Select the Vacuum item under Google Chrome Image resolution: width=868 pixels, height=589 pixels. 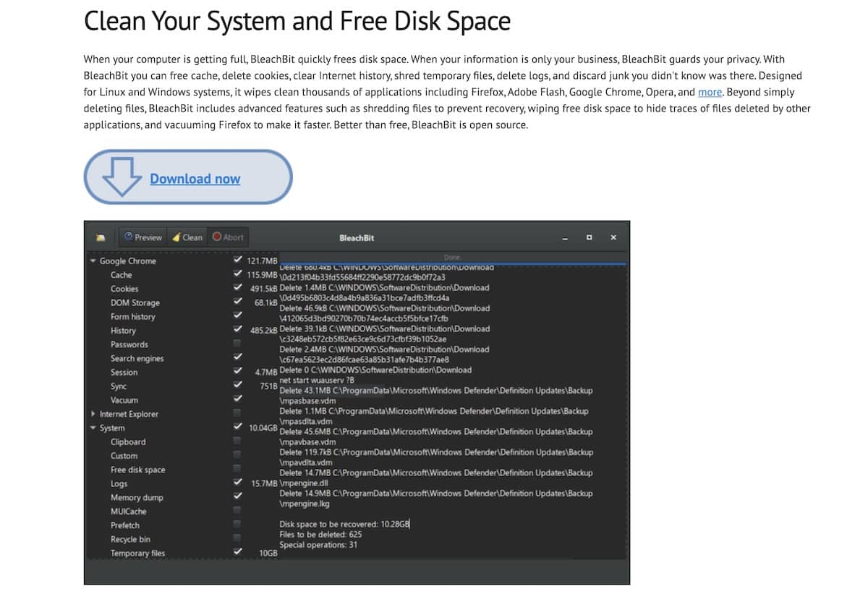tap(124, 400)
